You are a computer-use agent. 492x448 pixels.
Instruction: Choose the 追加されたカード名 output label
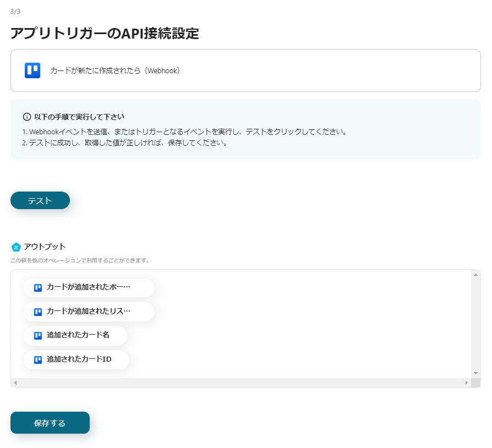pyautogui.click(x=78, y=335)
